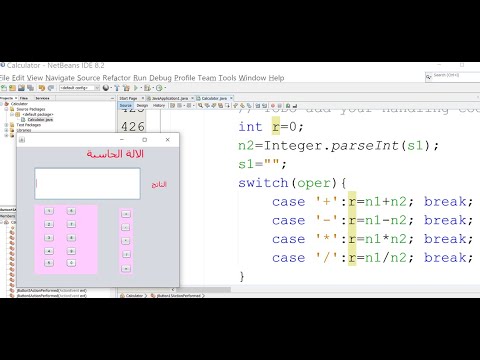Screen dimensions: 480x360
Task: Switch to the Services panel tab
Action: pyautogui.click(x=42, y=98)
